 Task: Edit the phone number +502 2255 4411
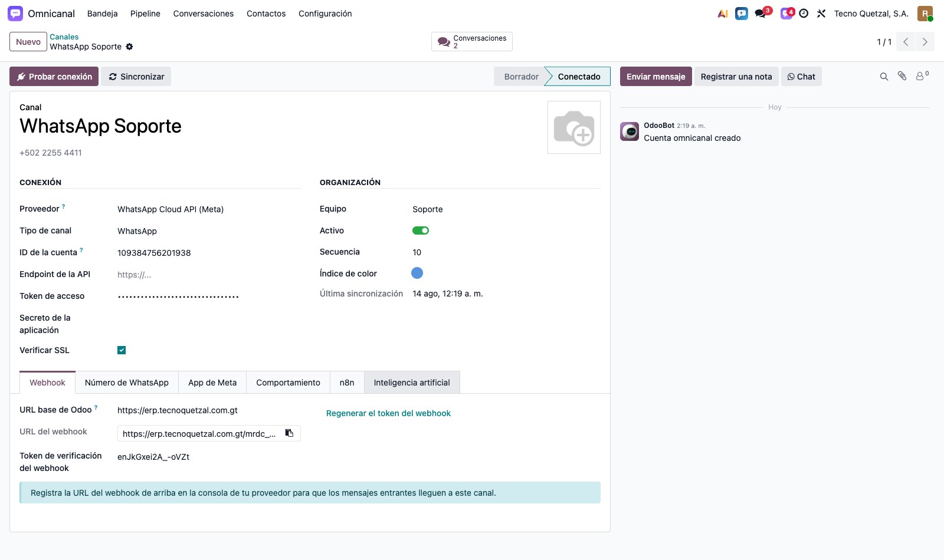click(x=51, y=153)
